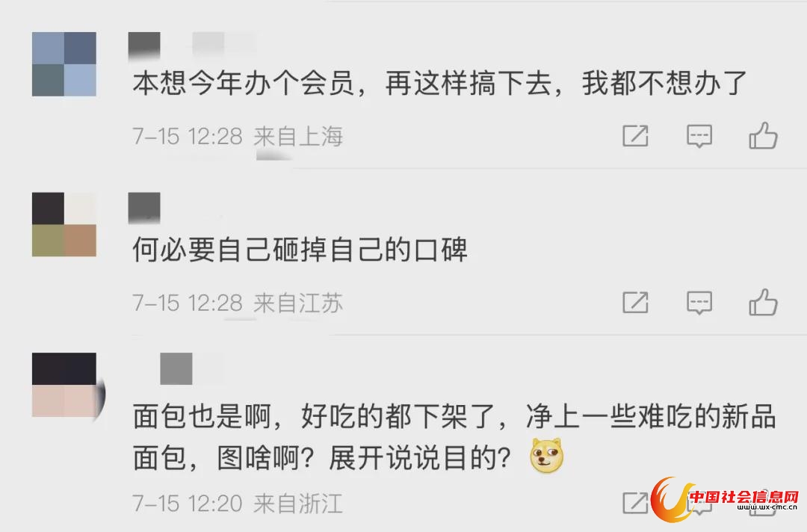807x532 pixels.
Task: Click comment text 本想今年办个会员
Action: (x=244, y=83)
